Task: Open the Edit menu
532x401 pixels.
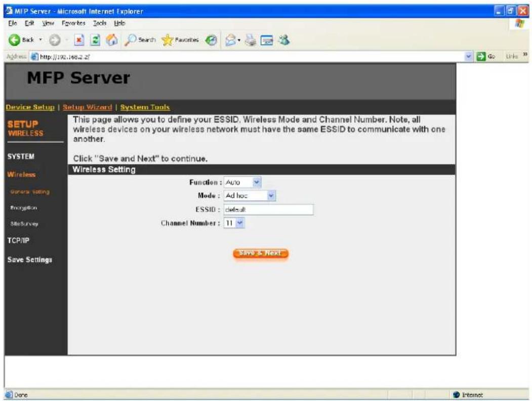Action: pos(29,23)
